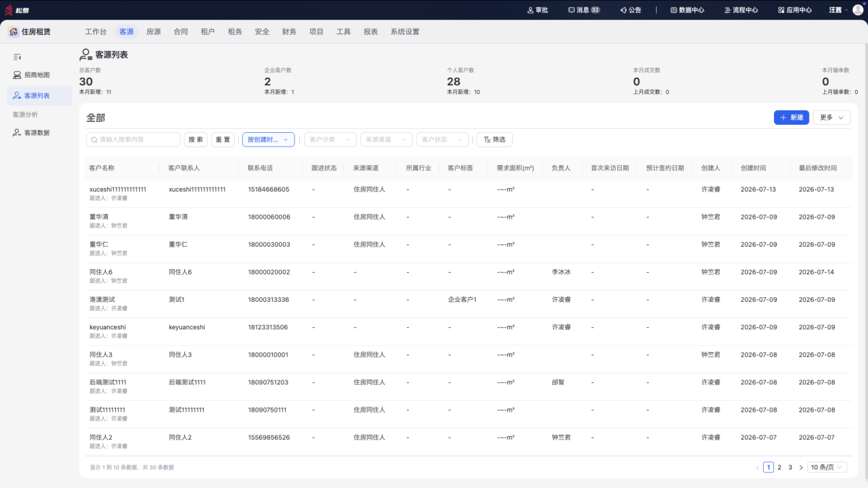Click the 招商地图 sidebar icon
The height and width of the screenshot is (488, 868).
pos(17,75)
